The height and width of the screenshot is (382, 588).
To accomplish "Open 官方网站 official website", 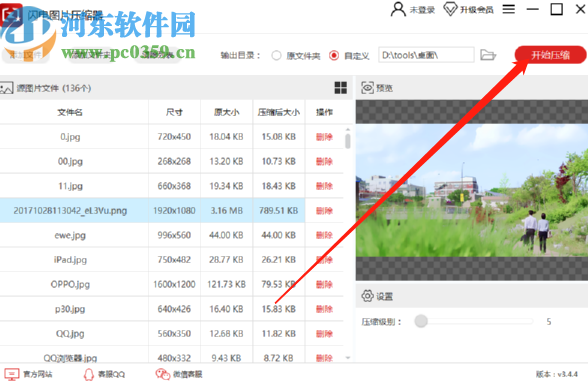I will point(28,374).
